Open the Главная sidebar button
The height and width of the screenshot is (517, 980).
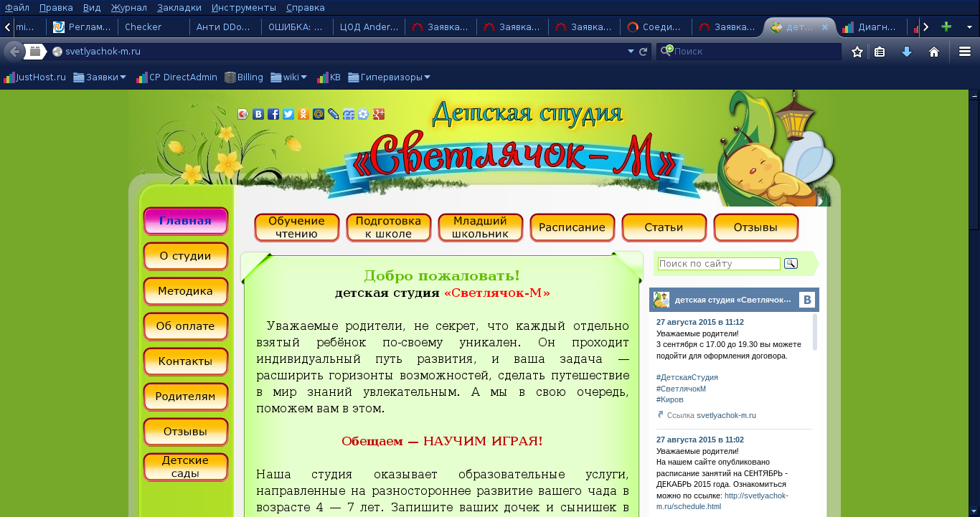pos(186,221)
